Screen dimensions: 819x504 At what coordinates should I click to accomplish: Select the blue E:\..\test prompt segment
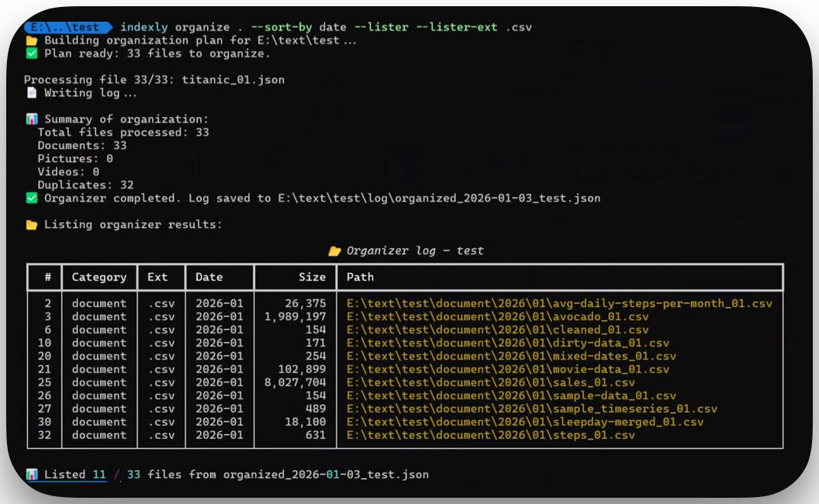(x=67, y=27)
